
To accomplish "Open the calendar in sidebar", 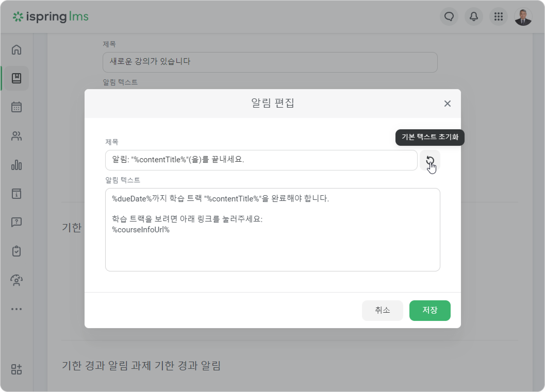I will point(16,107).
